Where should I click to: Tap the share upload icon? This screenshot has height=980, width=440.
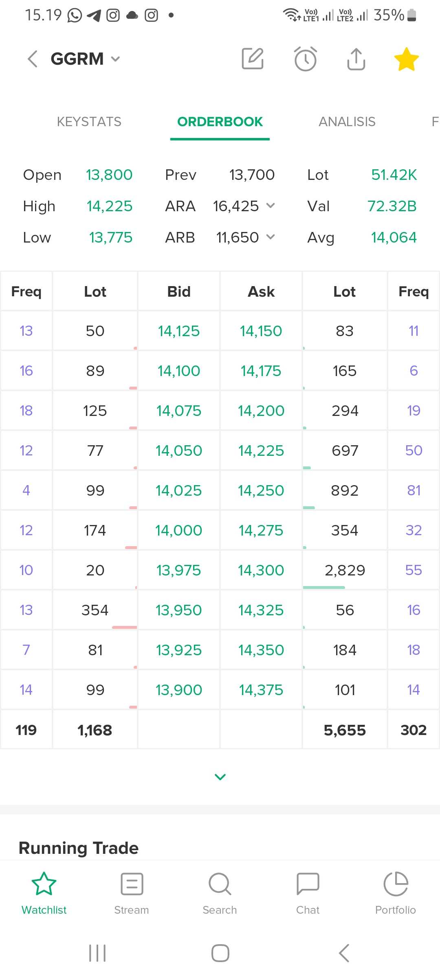(356, 59)
